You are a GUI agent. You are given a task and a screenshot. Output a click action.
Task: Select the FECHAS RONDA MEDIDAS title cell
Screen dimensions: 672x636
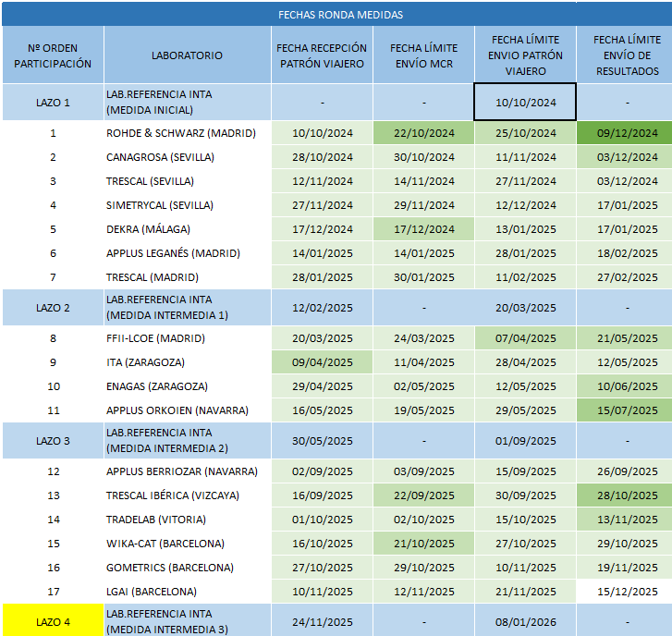click(x=340, y=14)
